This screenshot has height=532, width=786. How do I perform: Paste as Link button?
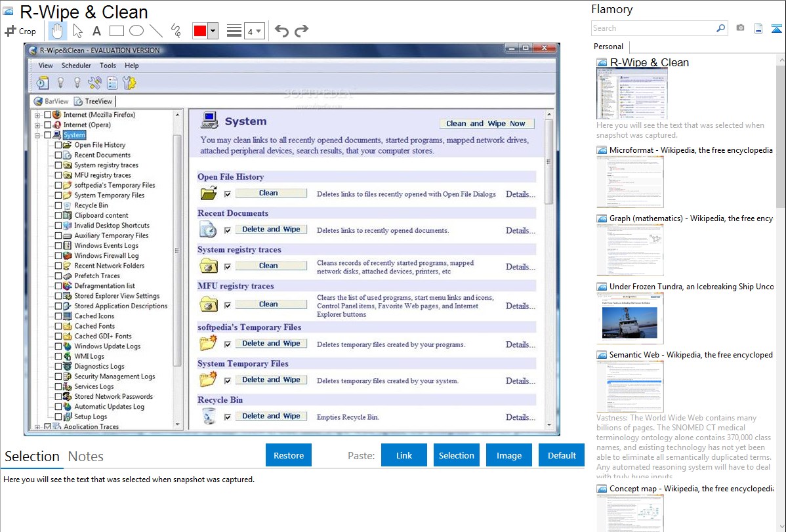coord(404,455)
